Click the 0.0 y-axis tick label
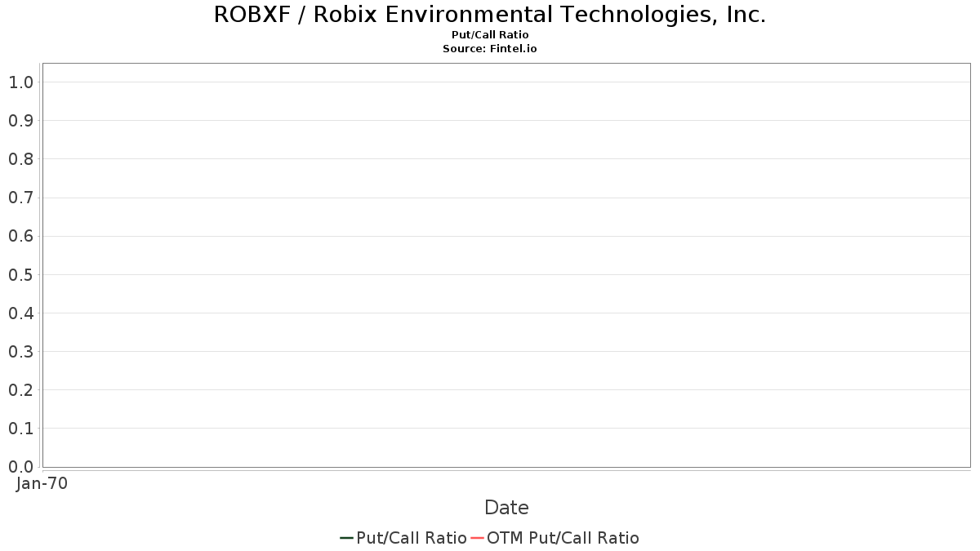This screenshot has height=551, width=980. pos(20,467)
